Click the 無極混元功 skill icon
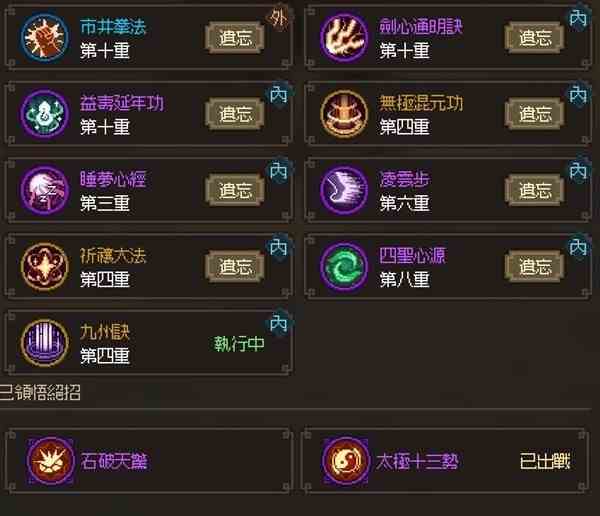The width and height of the screenshot is (600, 516). [344, 114]
